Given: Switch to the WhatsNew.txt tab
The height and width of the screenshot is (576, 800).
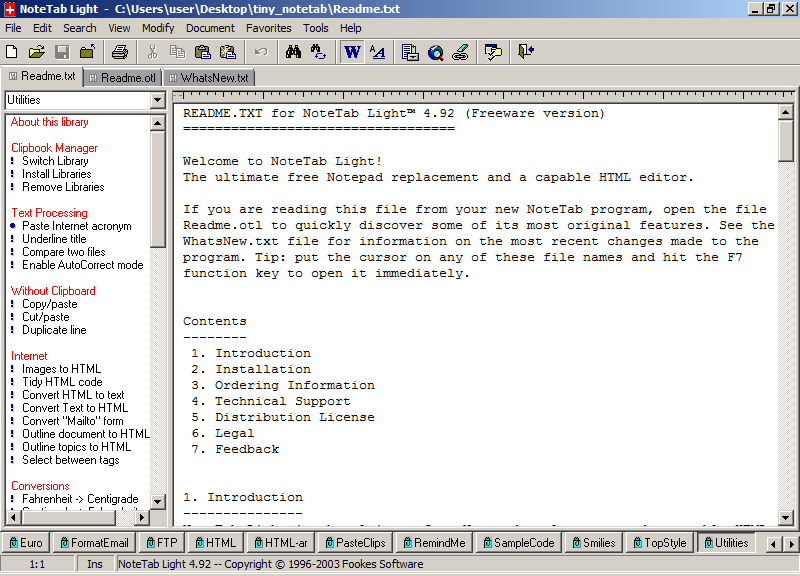Looking at the screenshot, I should (x=208, y=77).
